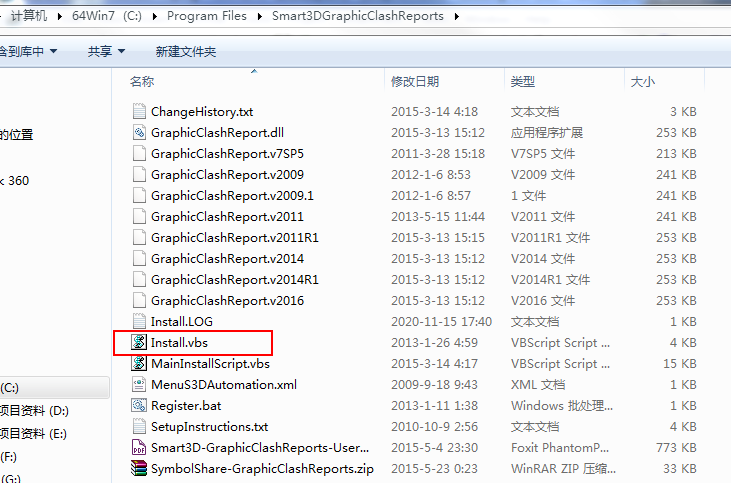The width and height of the screenshot is (731, 483).
Task: Select the (C:) drive in the sidebar
Action: [55, 387]
